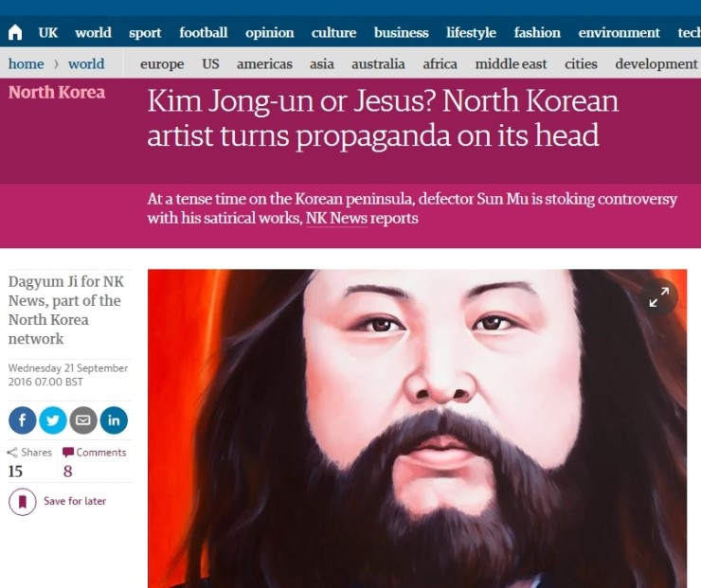The image size is (701, 588).
Task: Select the middle east subsection
Action: [x=511, y=63]
